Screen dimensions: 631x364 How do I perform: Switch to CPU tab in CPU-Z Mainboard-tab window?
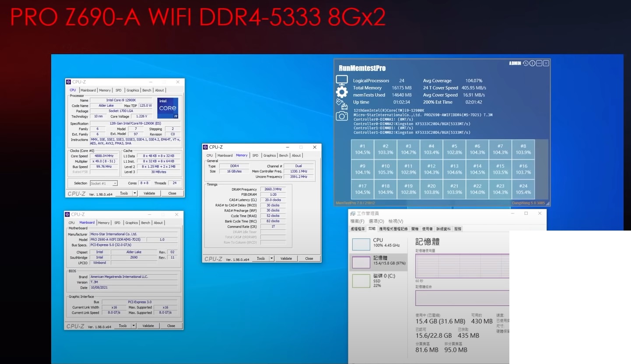click(x=72, y=223)
